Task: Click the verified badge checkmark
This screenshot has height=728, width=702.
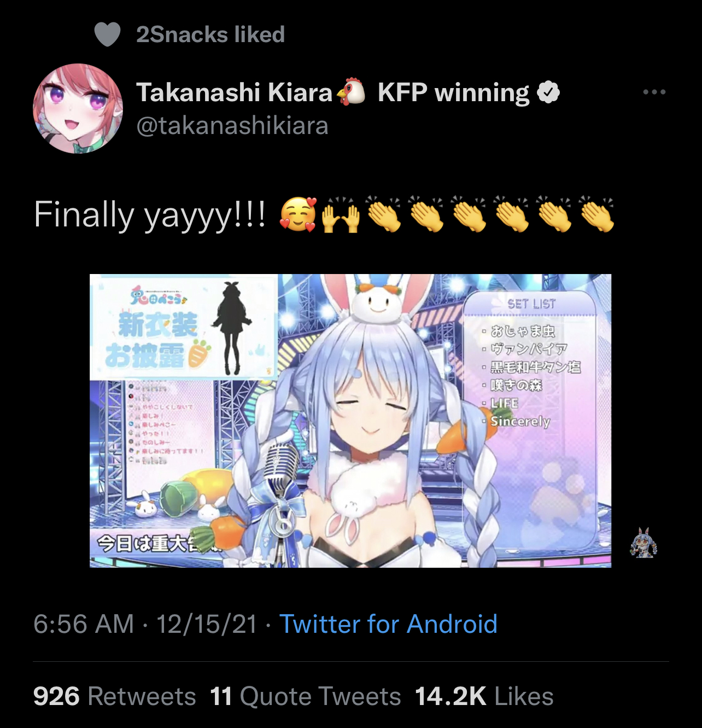Action: (x=548, y=92)
